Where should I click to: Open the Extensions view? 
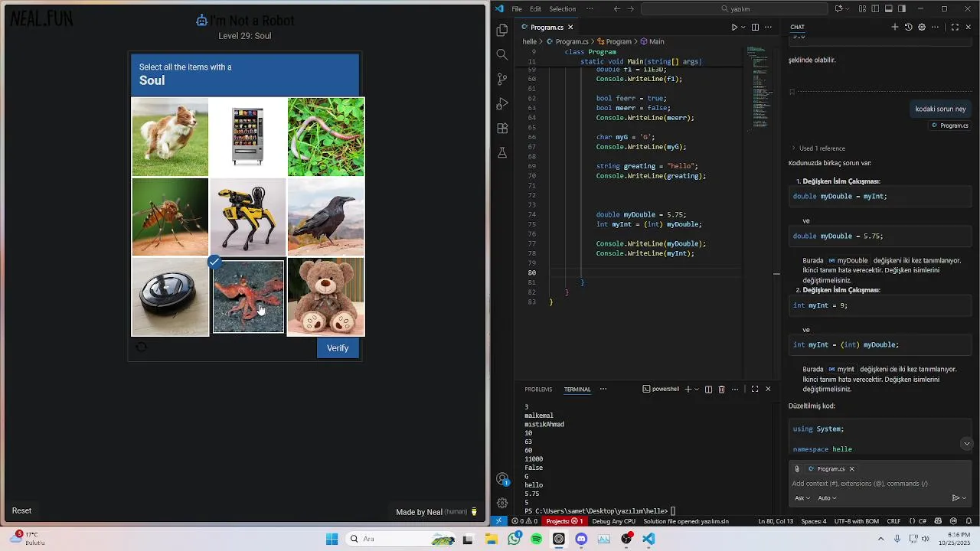[x=502, y=128]
